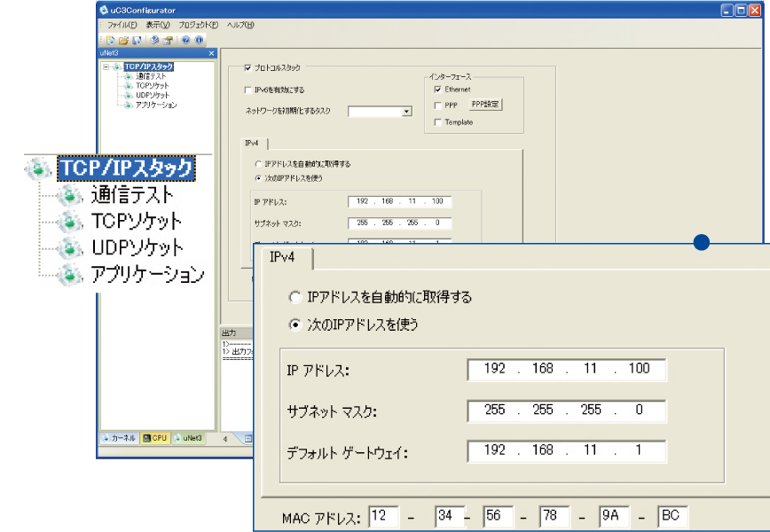Select small IPアドレスを自動的に取得する radio in main window
The width and height of the screenshot is (770, 532).
[x=258, y=164]
